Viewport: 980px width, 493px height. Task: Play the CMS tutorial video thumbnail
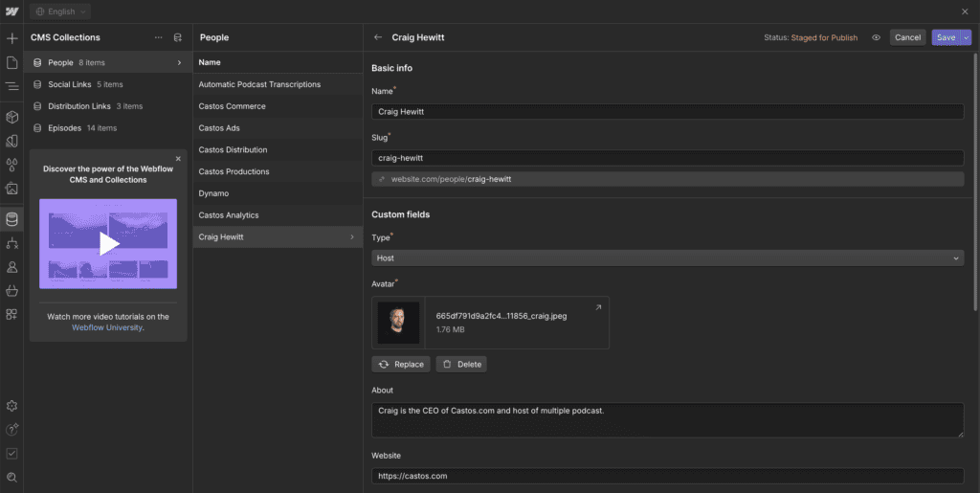point(108,243)
